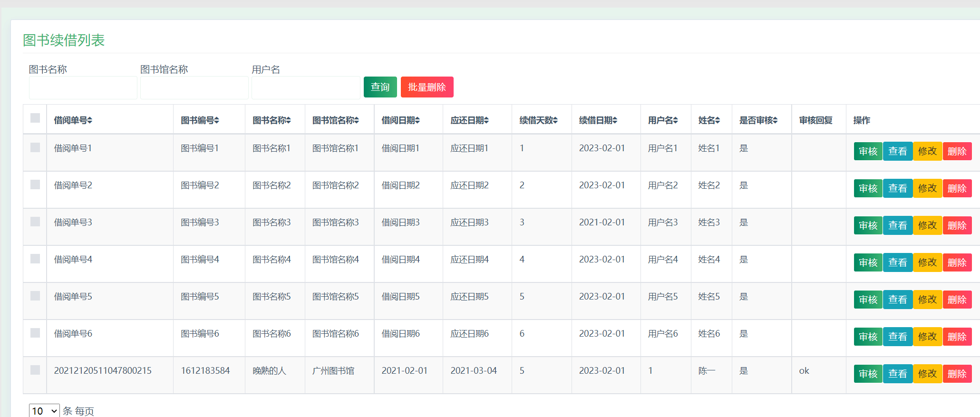
Task: Sort by 借阅单号 column header
Action: coord(73,120)
